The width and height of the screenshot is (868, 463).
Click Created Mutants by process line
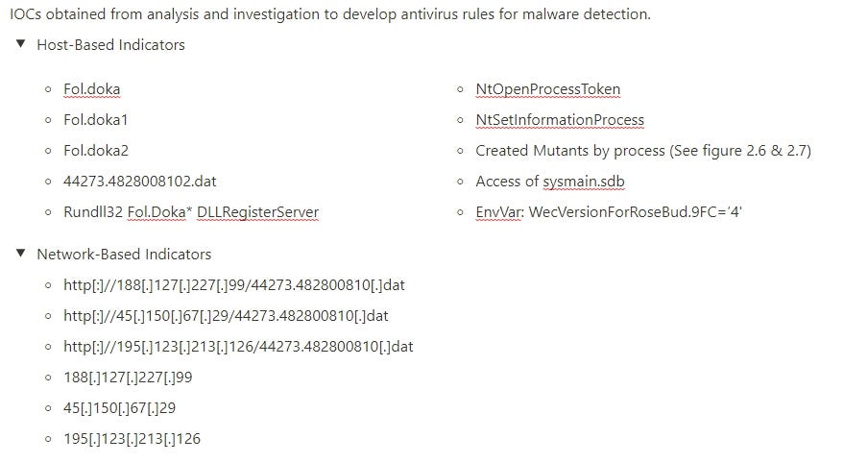tap(643, 151)
